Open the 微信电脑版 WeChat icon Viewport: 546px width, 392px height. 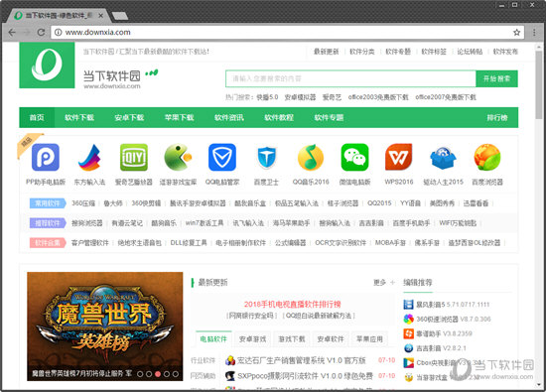coord(354,158)
